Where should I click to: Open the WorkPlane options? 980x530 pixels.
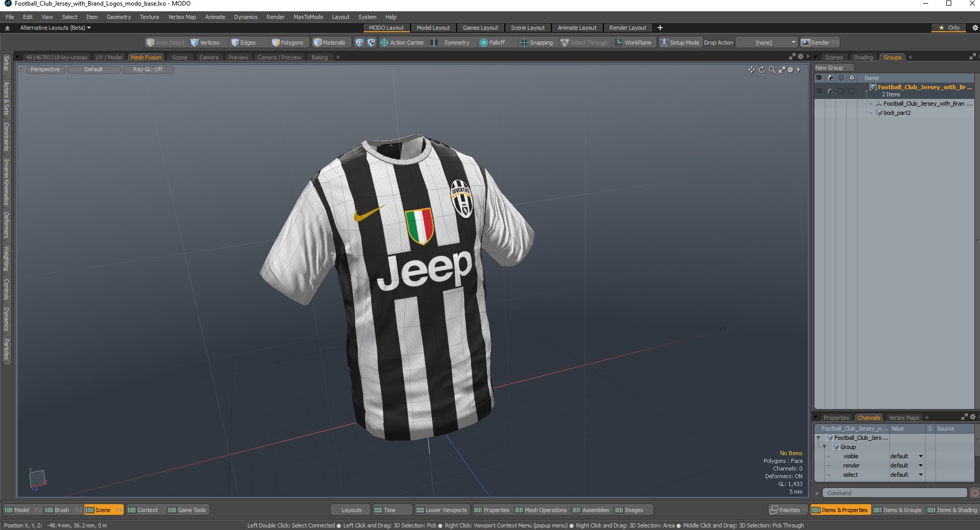point(634,43)
